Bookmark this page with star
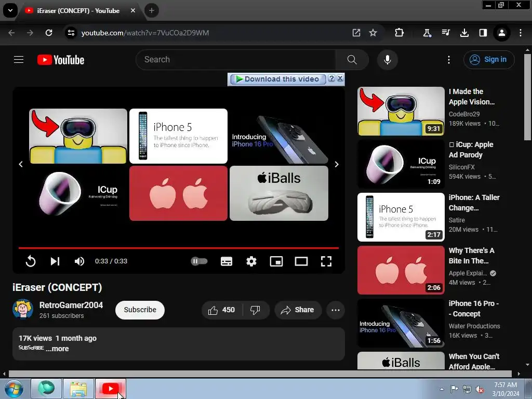Image resolution: width=532 pixels, height=399 pixels. click(x=373, y=33)
